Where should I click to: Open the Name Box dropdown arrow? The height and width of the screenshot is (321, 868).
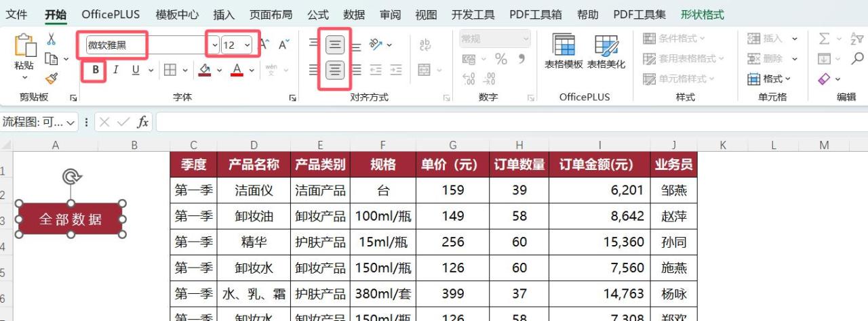pos(71,122)
